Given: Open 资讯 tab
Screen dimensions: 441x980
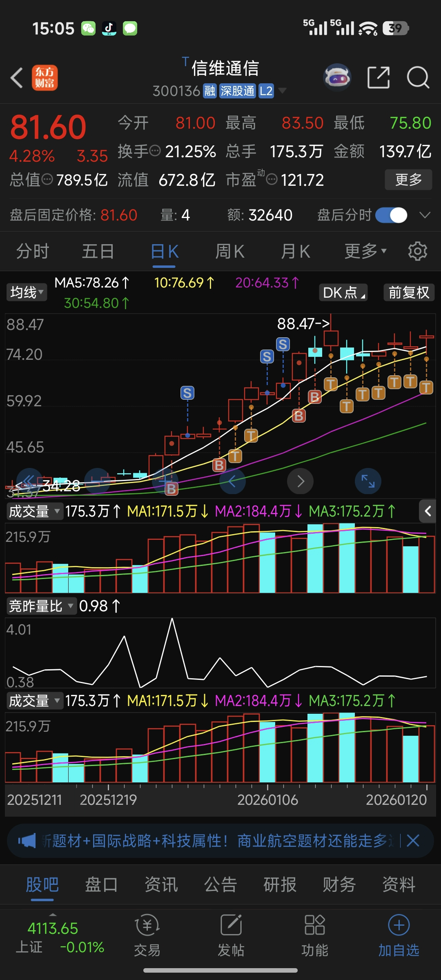Looking at the screenshot, I should (161, 884).
